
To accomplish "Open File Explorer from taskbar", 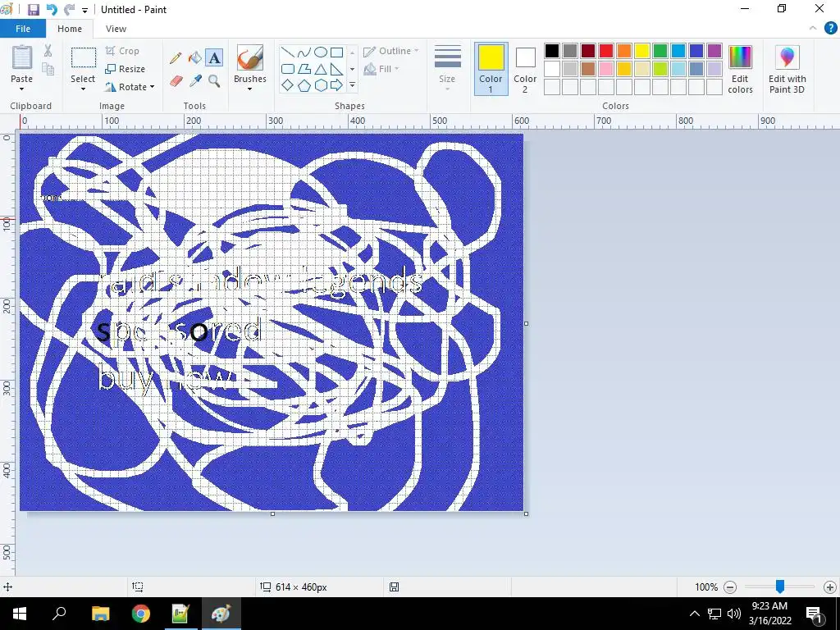I will tap(101, 614).
